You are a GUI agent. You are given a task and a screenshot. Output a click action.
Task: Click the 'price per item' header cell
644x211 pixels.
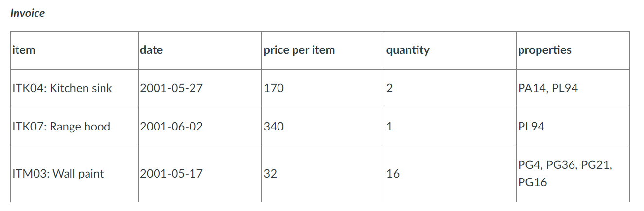coord(323,50)
